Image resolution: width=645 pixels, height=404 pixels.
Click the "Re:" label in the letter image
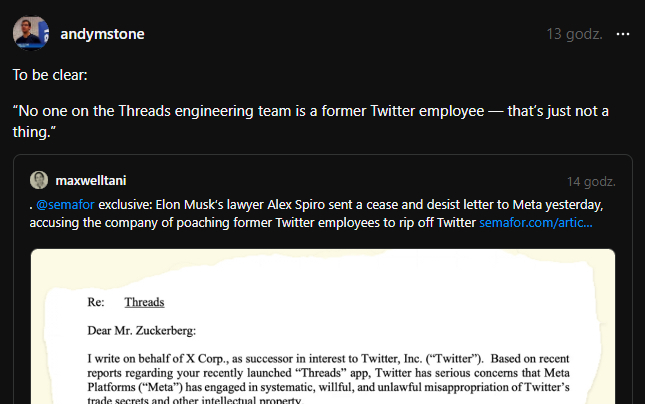[x=97, y=301]
